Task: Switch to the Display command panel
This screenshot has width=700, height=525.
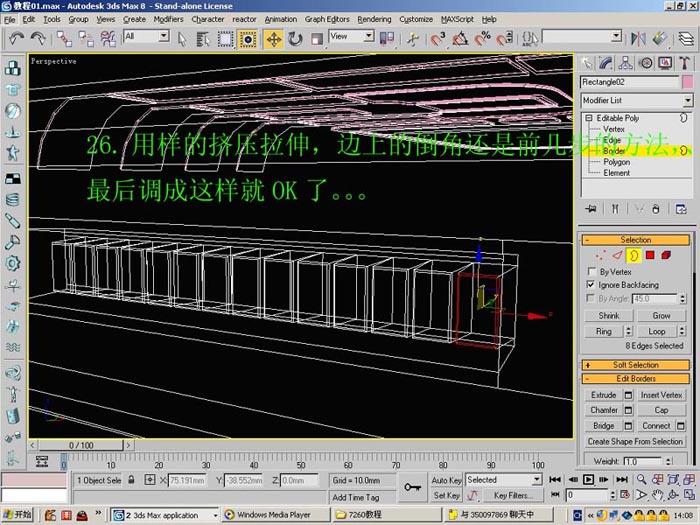Action: 665,63
